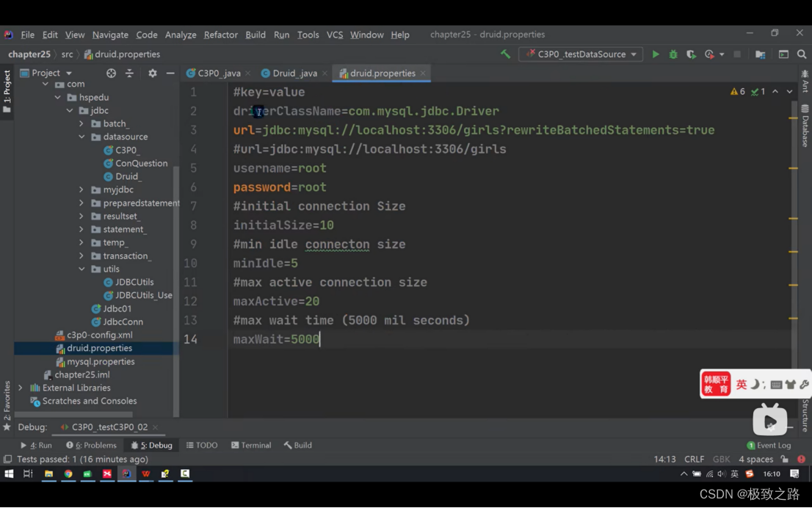Close the druid.properties tab
Screen dimensions: 812x508
tap(423, 73)
